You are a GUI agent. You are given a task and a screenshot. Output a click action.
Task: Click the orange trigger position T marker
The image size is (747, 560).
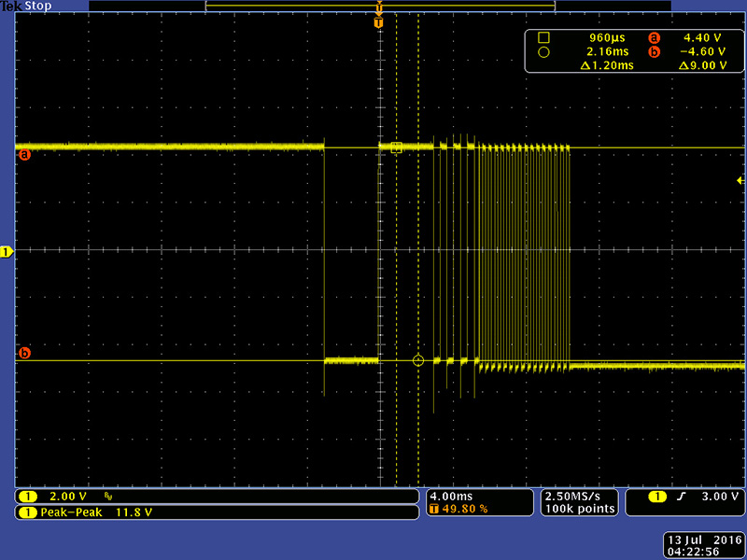(x=378, y=21)
